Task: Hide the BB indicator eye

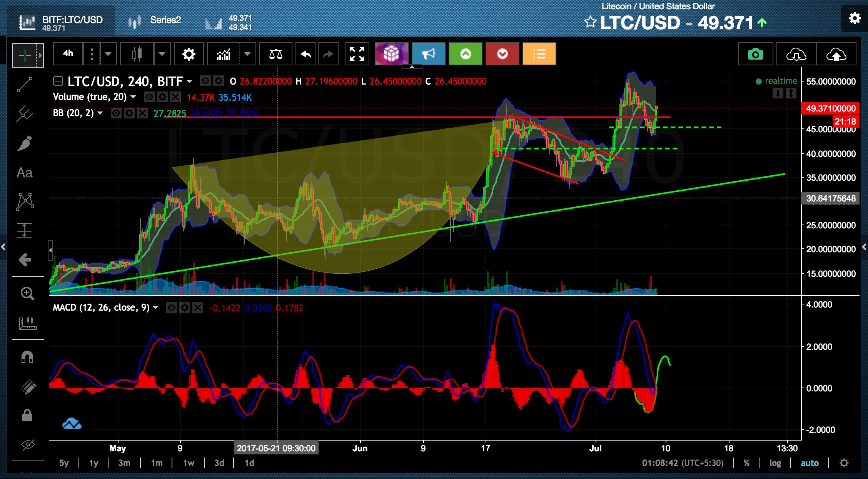Action: [x=116, y=113]
